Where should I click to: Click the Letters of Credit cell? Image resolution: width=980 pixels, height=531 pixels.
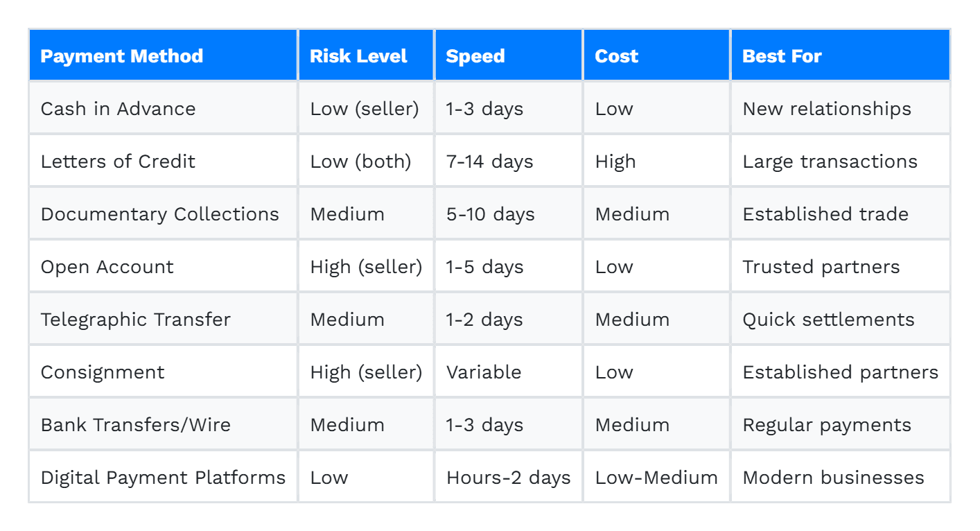pos(164,162)
